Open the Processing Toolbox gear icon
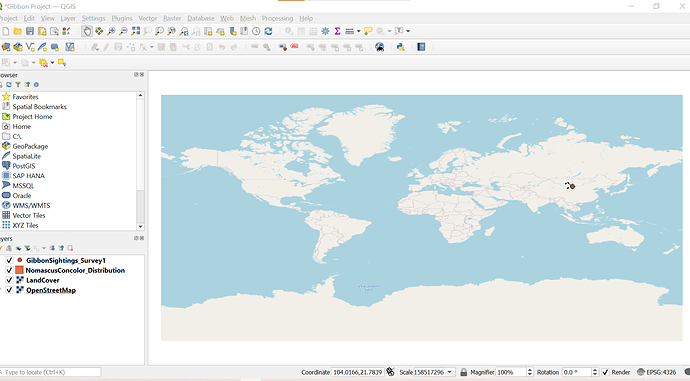690x381 pixels. (x=325, y=31)
